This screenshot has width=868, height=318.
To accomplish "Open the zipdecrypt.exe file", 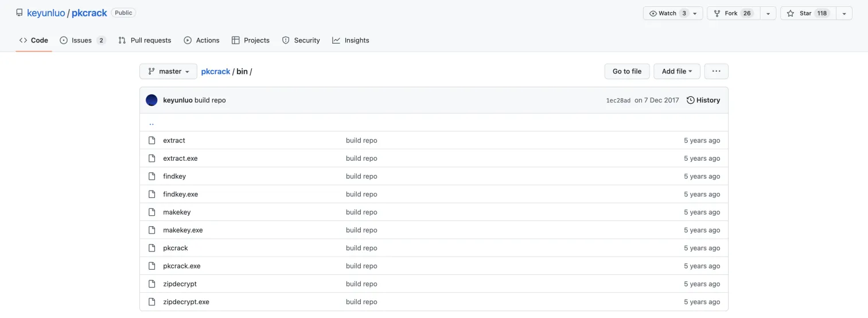I will point(186,301).
